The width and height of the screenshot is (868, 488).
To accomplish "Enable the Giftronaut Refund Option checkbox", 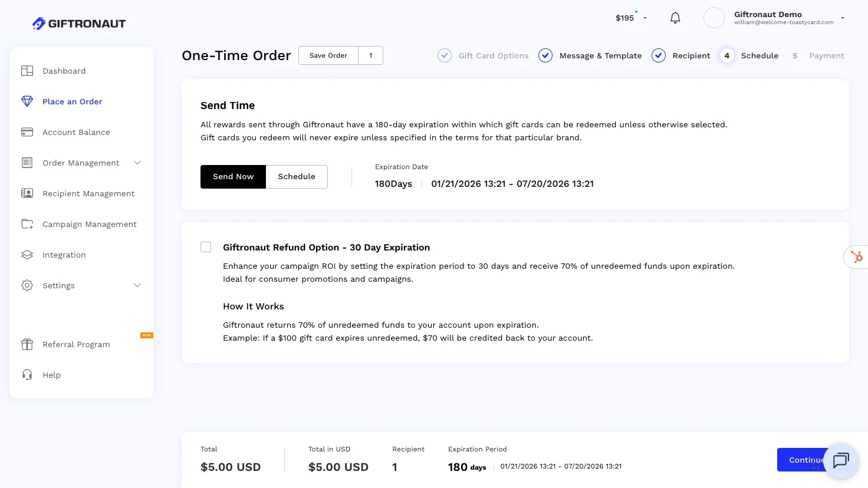I will [x=206, y=247].
